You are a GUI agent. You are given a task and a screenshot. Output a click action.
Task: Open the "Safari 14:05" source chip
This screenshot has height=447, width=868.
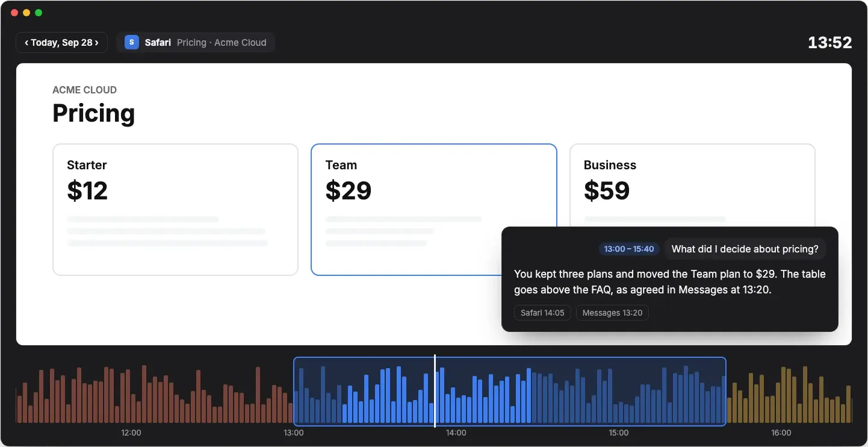(542, 313)
